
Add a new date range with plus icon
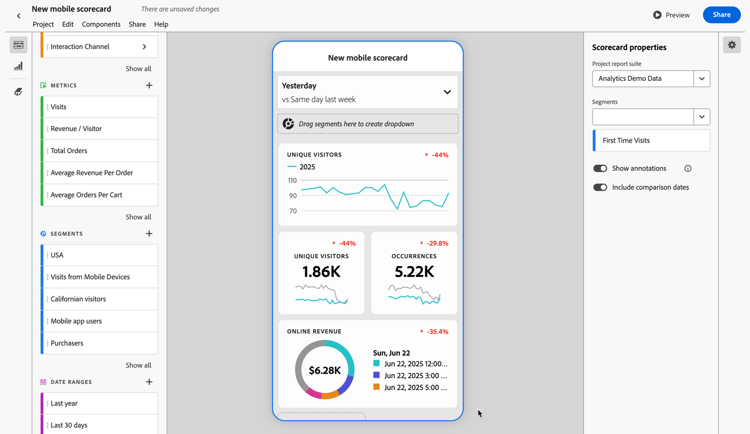(149, 382)
